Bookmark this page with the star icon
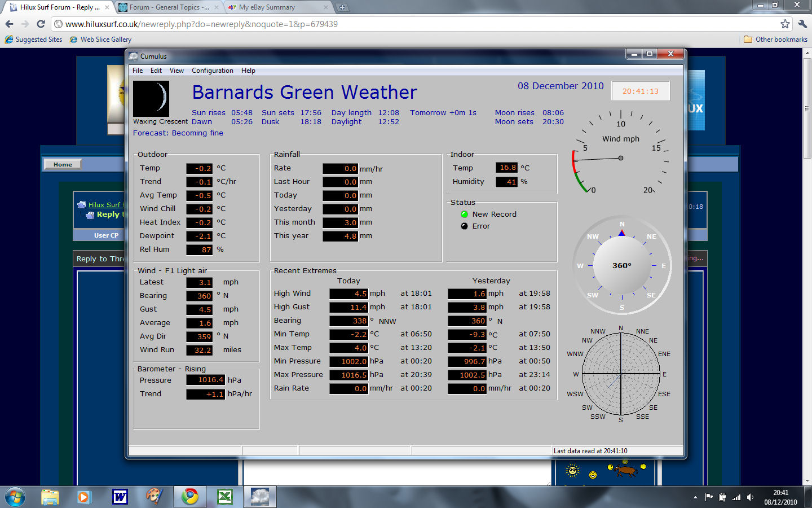Viewport: 812px width, 508px height. (785, 24)
